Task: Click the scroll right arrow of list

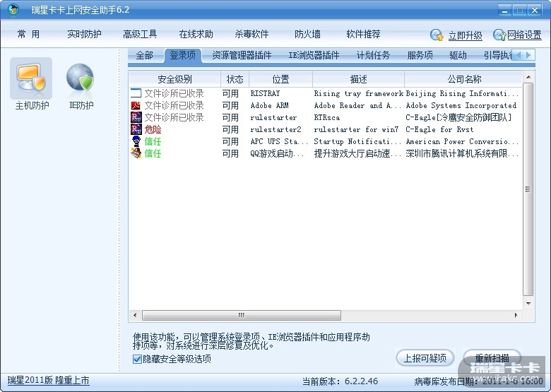Action: pyautogui.click(x=516, y=315)
